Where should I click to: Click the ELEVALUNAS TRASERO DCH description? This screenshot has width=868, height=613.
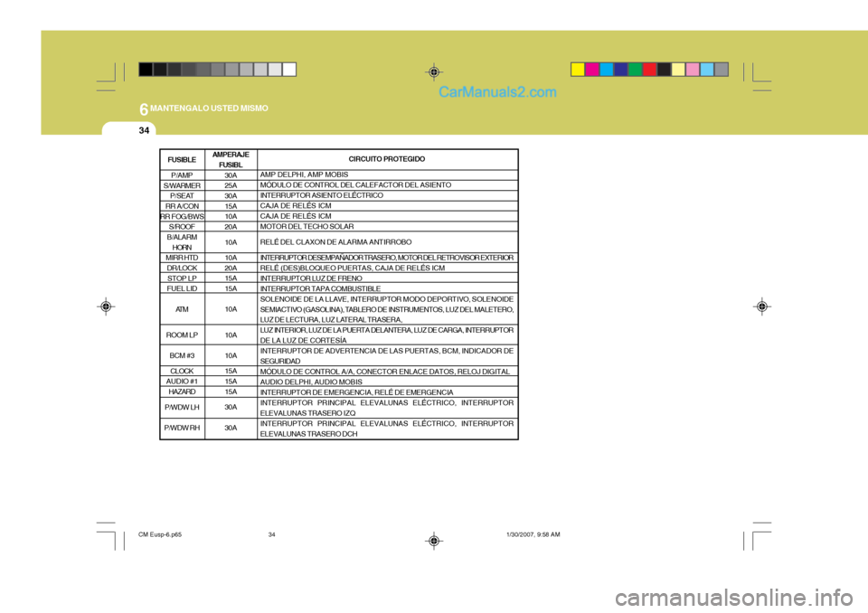click(x=386, y=429)
